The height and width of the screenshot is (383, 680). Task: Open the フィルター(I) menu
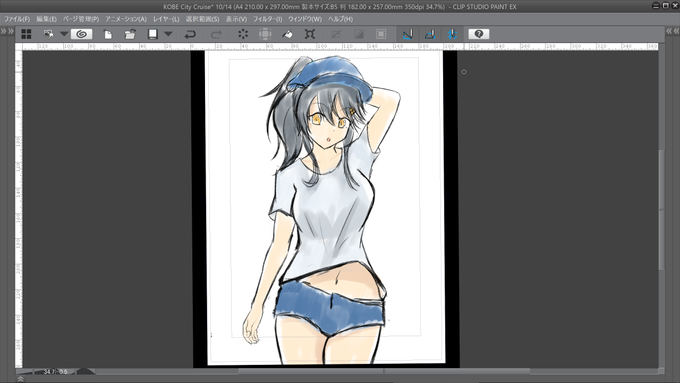click(x=268, y=19)
